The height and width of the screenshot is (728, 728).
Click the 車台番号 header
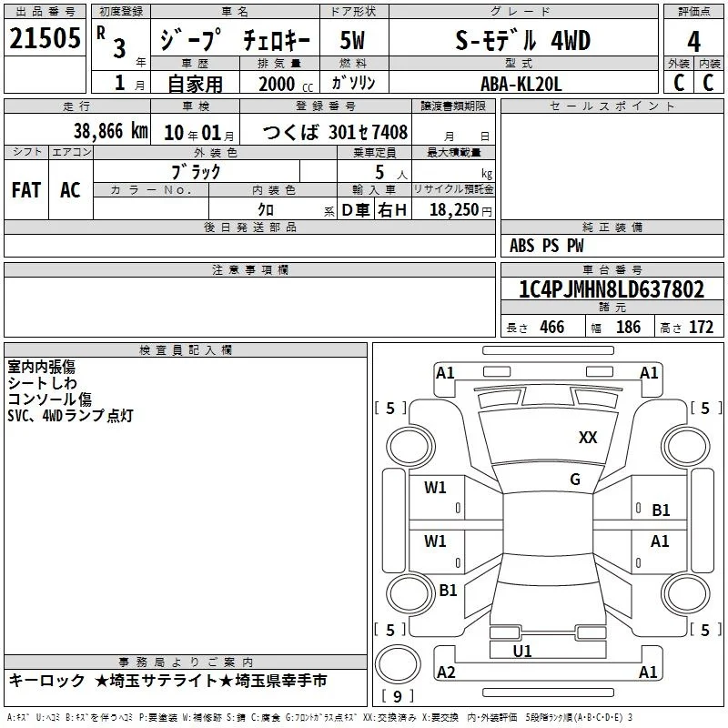coord(612,269)
